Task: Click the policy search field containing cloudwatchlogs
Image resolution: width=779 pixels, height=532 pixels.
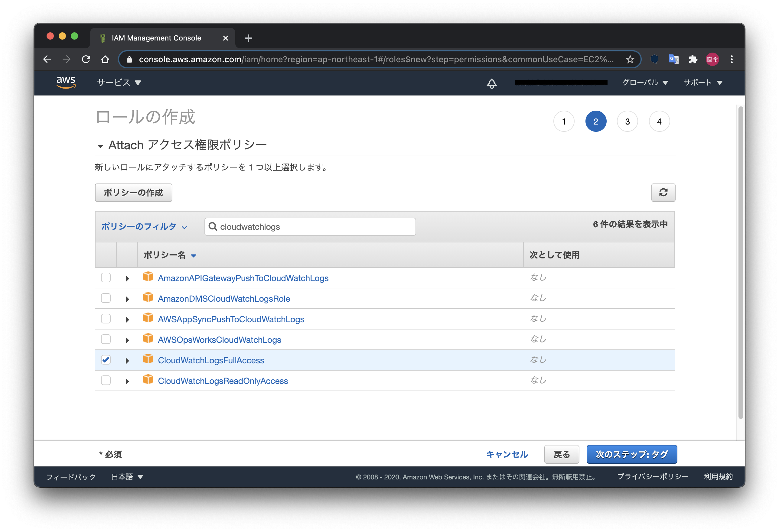Action: [310, 226]
